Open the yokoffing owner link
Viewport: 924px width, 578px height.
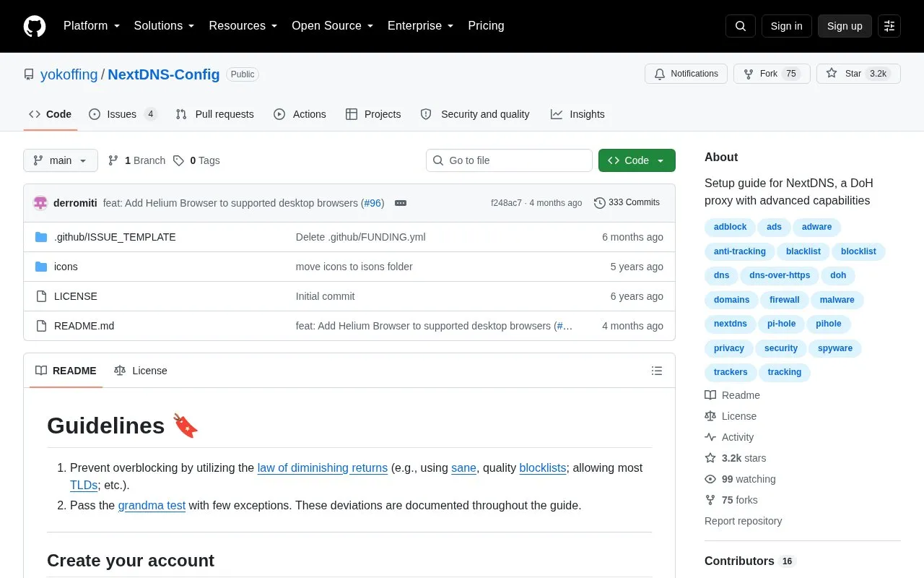69,74
